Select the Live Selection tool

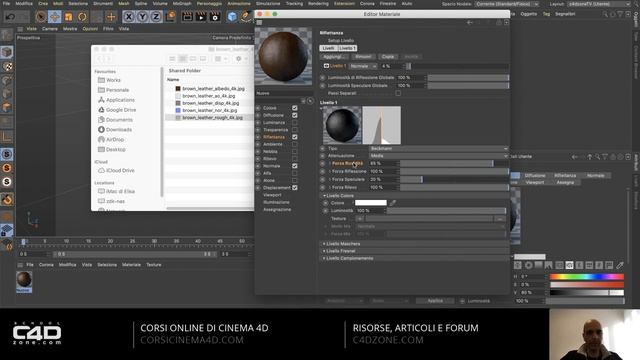click(40, 17)
